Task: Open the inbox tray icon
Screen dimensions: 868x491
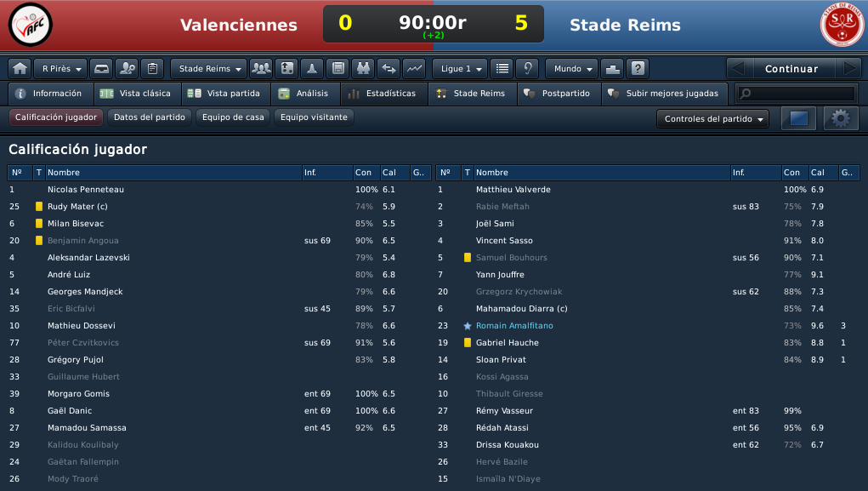Action: 101,69
